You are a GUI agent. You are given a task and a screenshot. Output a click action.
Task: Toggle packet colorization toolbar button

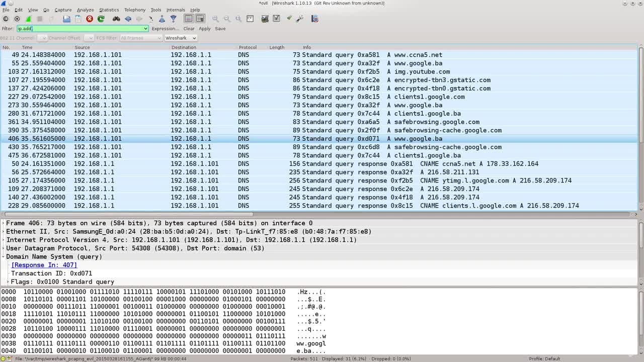pos(188,19)
